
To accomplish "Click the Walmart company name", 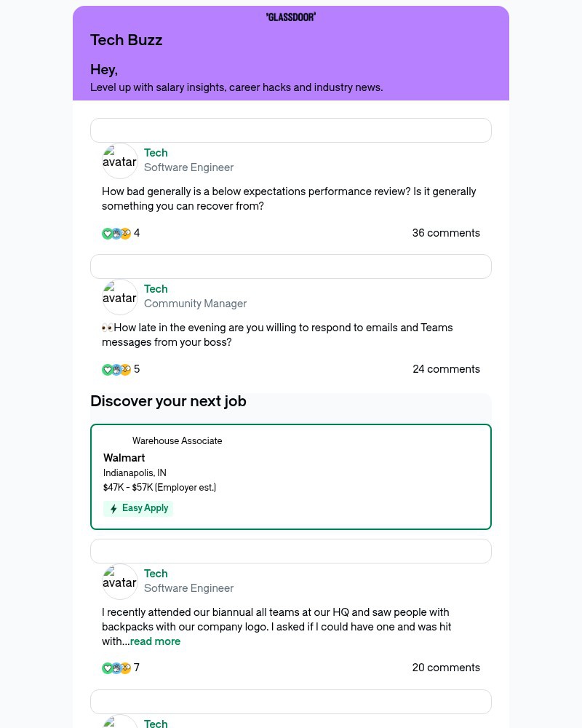I will (x=124, y=458).
